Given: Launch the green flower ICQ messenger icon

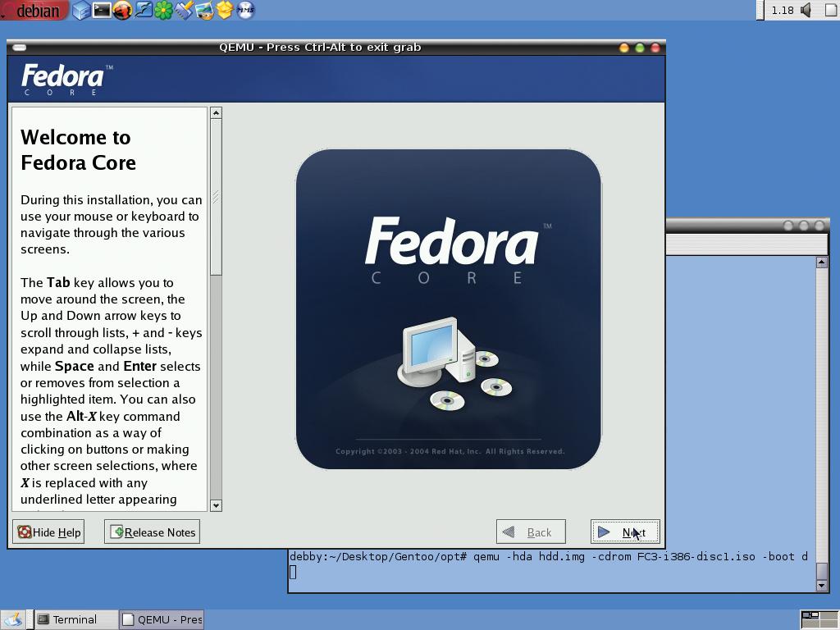Looking at the screenshot, I should (163, 10).
